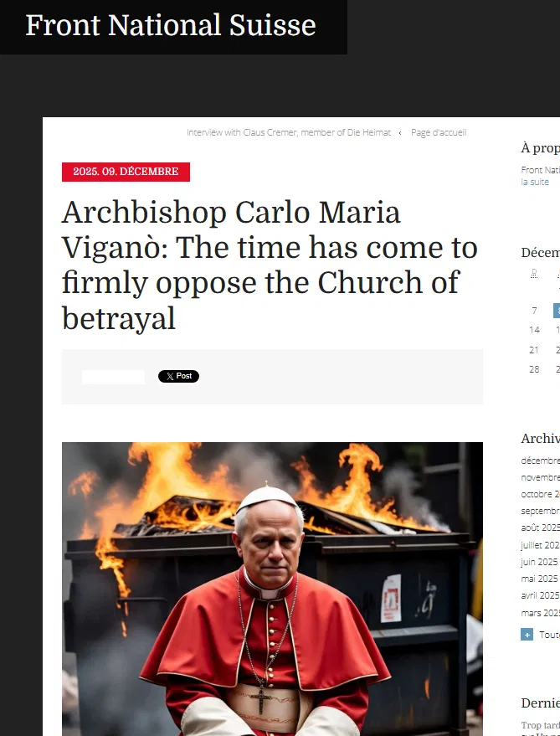The image size is (560, 736).
Task: Open the Front National Suisse site title
Action: click(x=171, y=25)
